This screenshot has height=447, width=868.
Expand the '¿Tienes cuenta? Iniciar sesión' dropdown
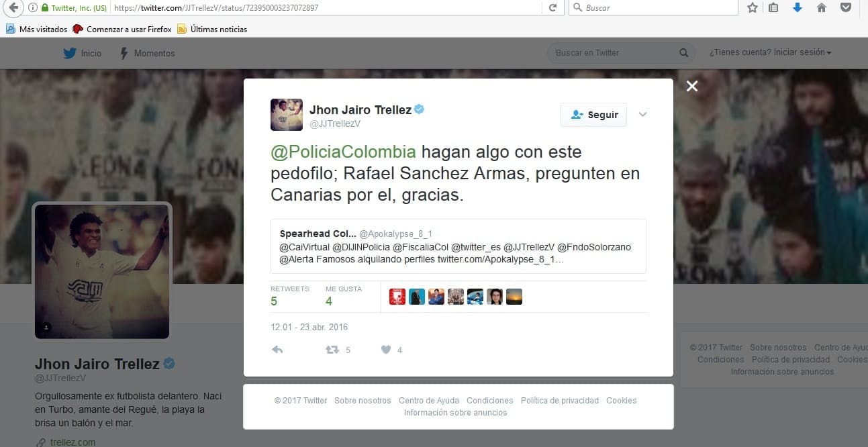pos(770,53)
